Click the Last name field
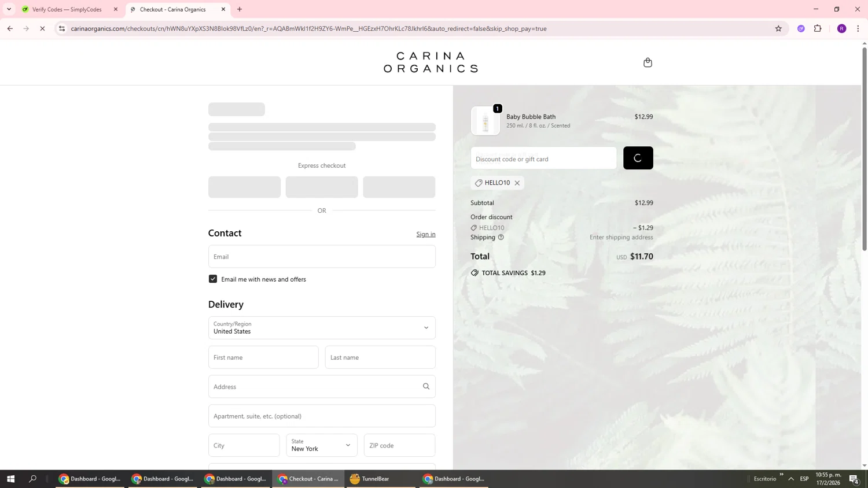The width and height of the screenshot is (868, 488). (380, 357)
